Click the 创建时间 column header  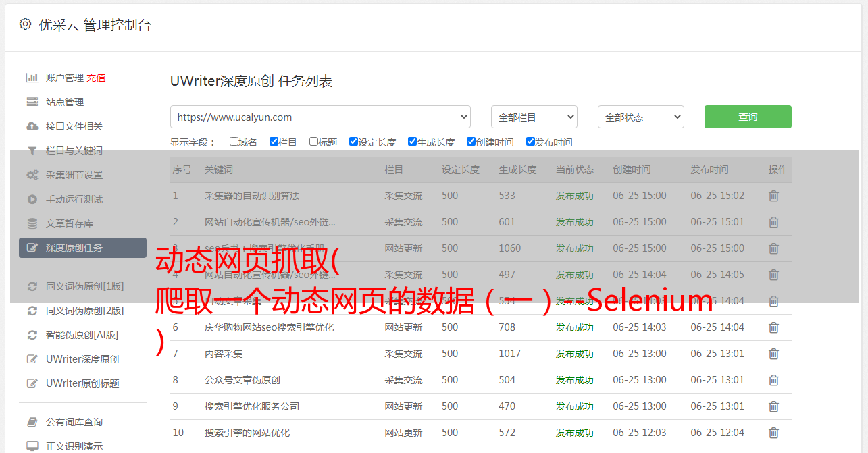point(632,169)
